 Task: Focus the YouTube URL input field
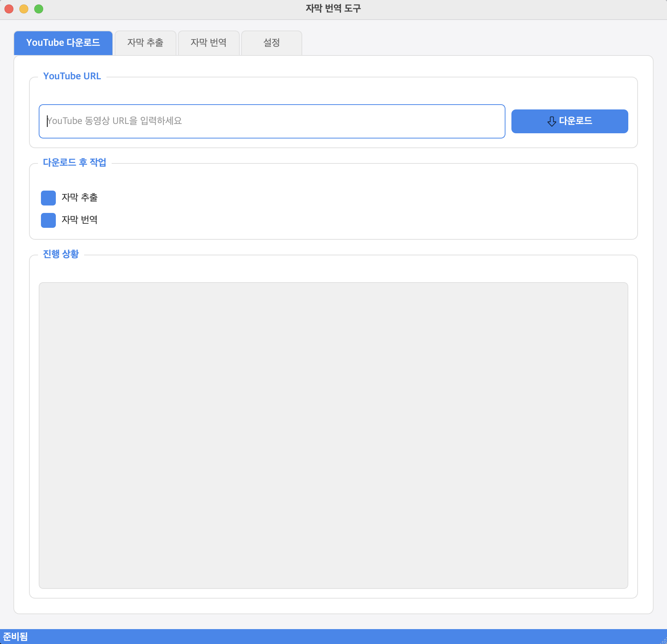click(272, 121)
